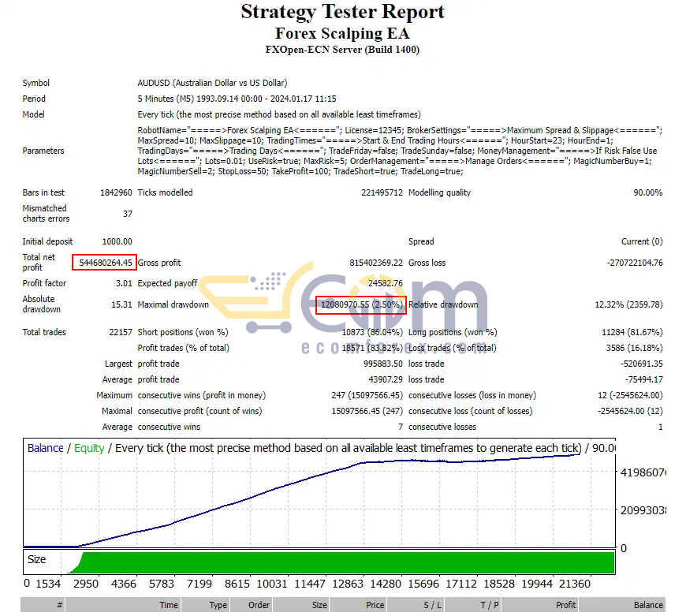Click the Bars in test value "1842960"

[x=116, y=192]
